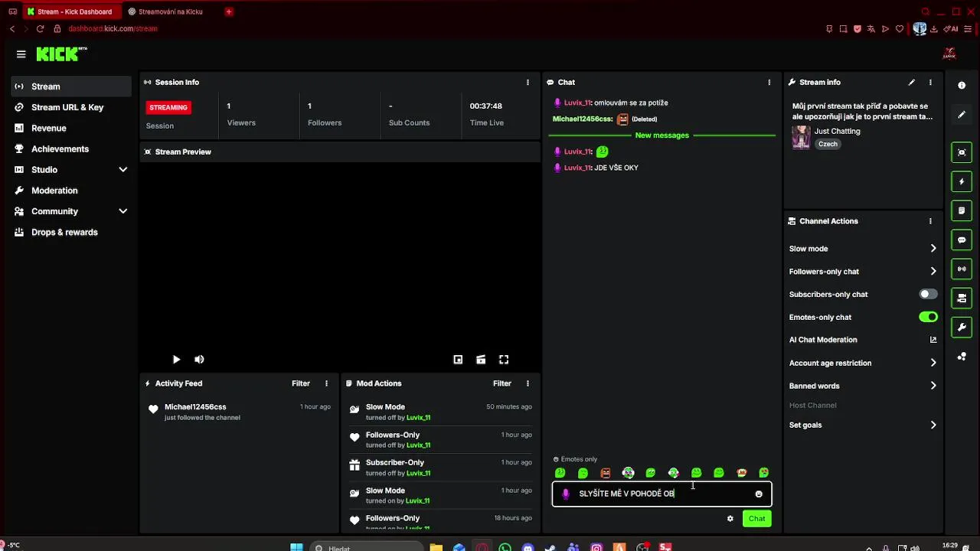Image resolution: width=980 pixels, height=551 pixels.
Task: Enable picture-in-picture on stream preview
Action: [458, 360]
